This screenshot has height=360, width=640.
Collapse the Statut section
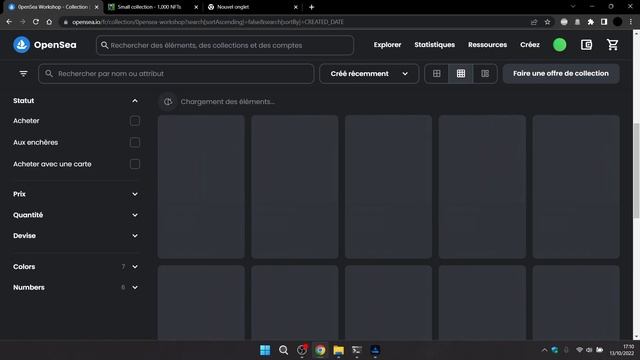tap(135, 101)
